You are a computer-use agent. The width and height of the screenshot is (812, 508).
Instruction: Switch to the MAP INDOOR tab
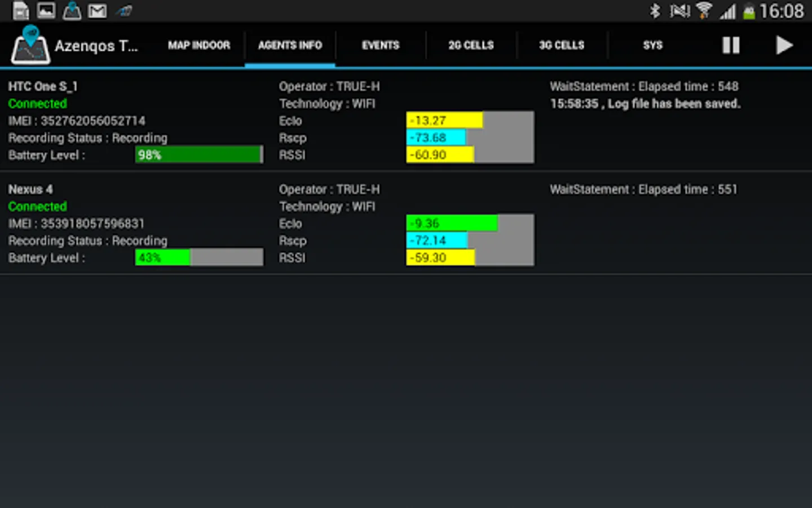pyautogui.click(x=199, y=45)
